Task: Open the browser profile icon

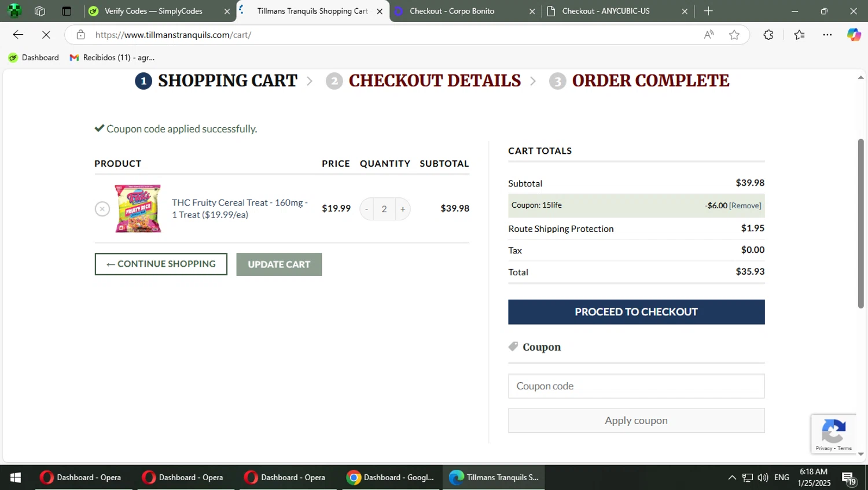Action: tap(14, 11)
